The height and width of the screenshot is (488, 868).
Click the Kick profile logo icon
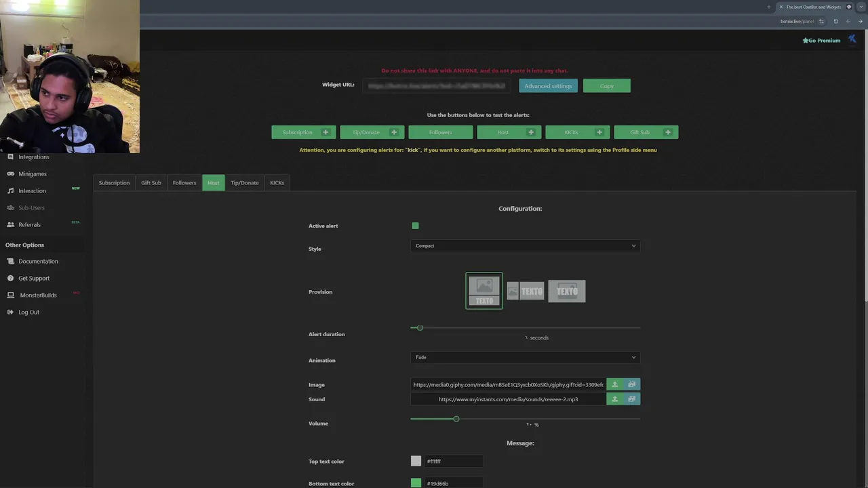coord(852,40)
